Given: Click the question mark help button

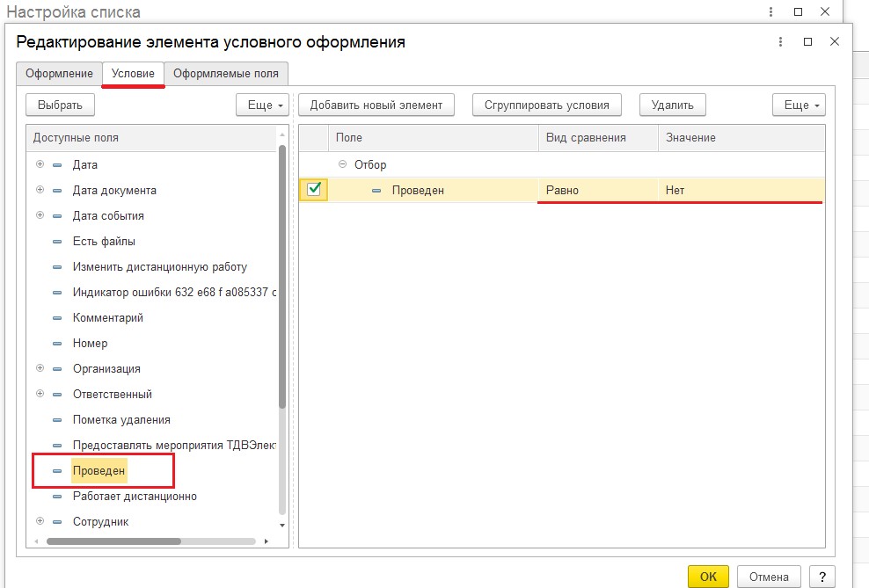Looking at the screenshot, I should (821, 576).
